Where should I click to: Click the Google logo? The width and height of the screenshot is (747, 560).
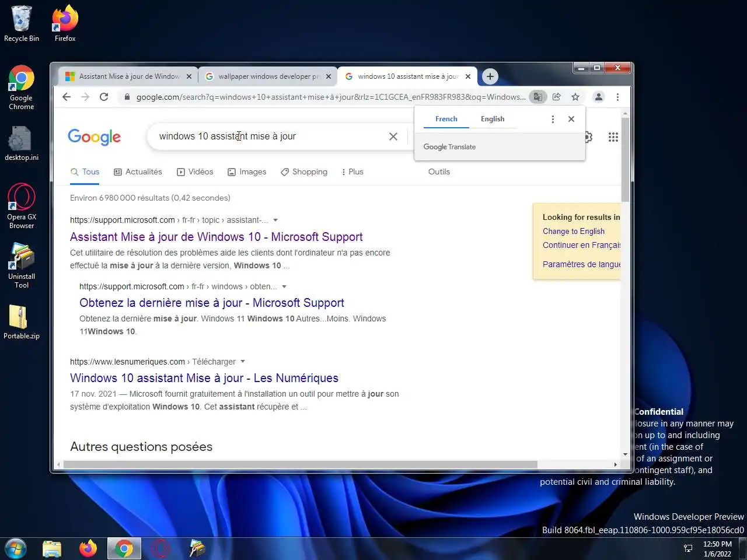click(94, 136)
